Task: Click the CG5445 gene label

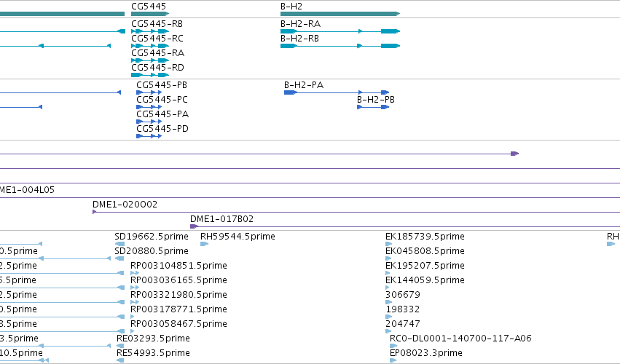Action: [149, 7]
